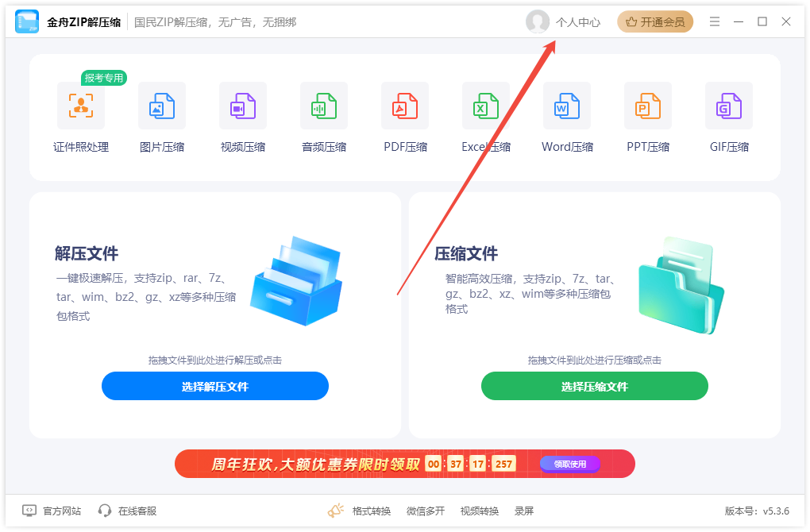The width and height of the screenshot is (810, 532).
Task: Open the 微信多开 link
Action: [x=426, y=511]
